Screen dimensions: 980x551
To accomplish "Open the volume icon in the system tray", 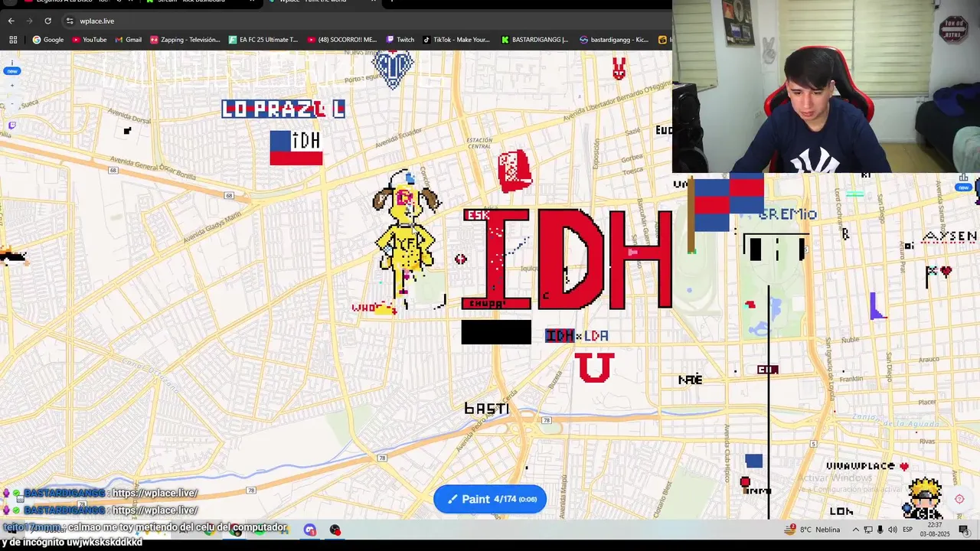I will click(893, 530).
